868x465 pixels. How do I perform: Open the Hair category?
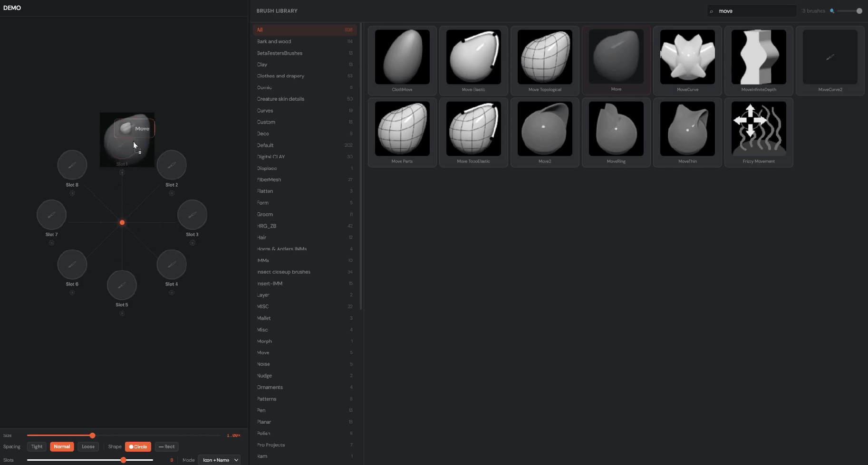(x=305, y=237)
